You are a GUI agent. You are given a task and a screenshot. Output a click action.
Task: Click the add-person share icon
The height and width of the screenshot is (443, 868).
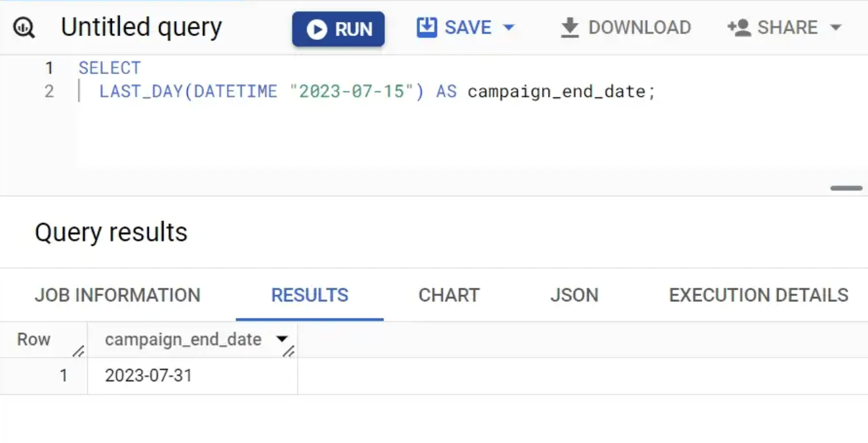point(739,28)
